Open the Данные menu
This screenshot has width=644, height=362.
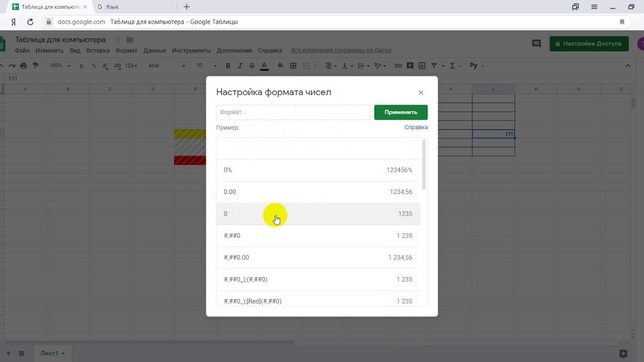click(x=154, y=50)
